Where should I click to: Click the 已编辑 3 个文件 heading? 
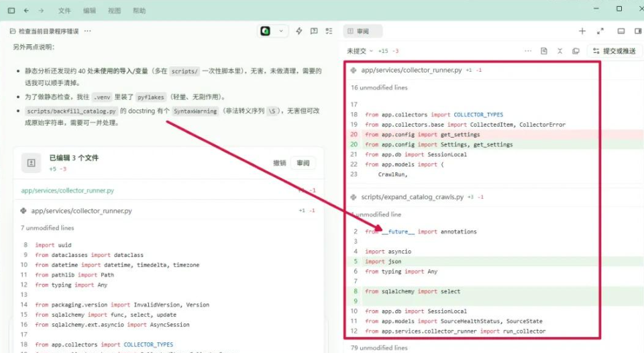[74, 158]
